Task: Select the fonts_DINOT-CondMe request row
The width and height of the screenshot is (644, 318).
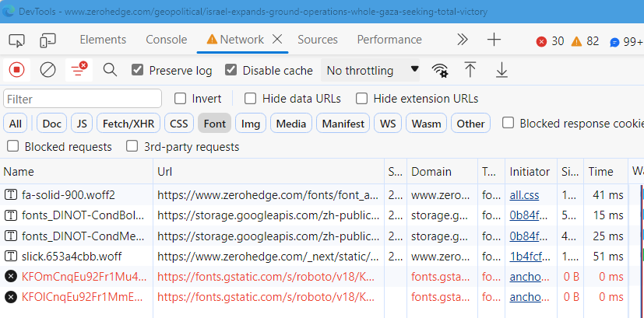Action: click(322, 236)
